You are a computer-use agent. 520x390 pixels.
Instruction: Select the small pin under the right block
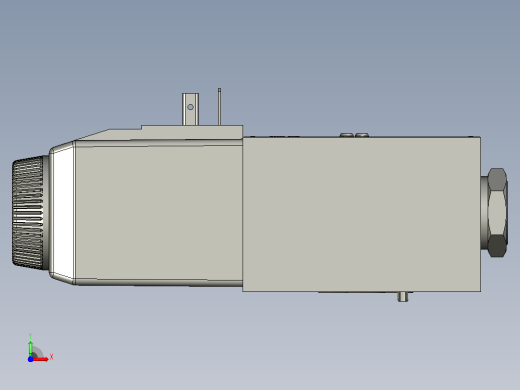click(403, 296)
